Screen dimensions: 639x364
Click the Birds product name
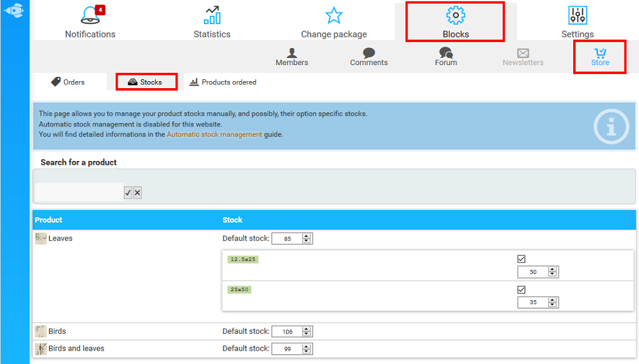pyautogui.click(x=57, y=331)
